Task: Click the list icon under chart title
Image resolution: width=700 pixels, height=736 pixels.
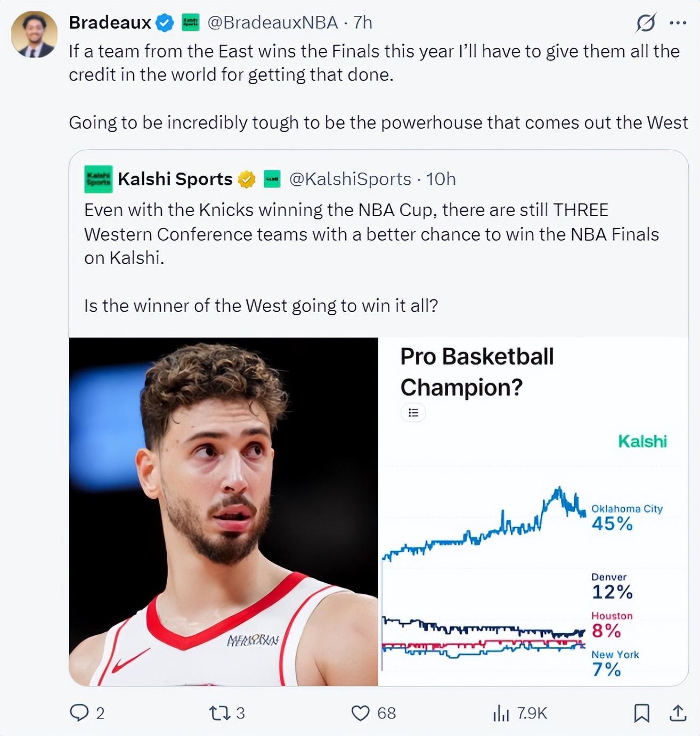Action: (x=413, y=413)
